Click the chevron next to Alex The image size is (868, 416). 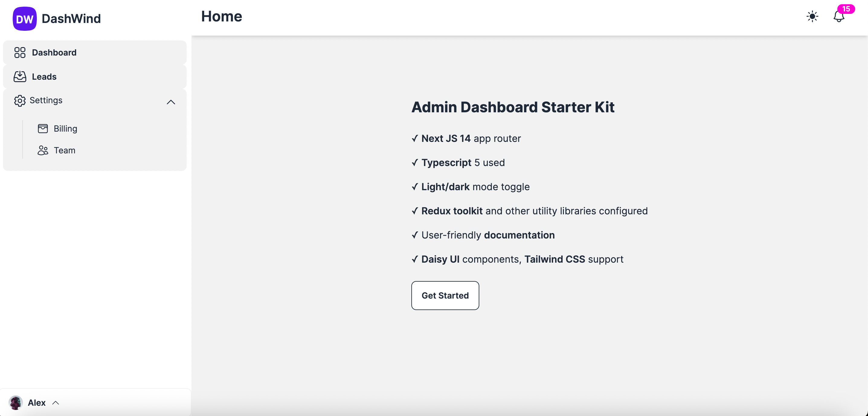point(56,402)
